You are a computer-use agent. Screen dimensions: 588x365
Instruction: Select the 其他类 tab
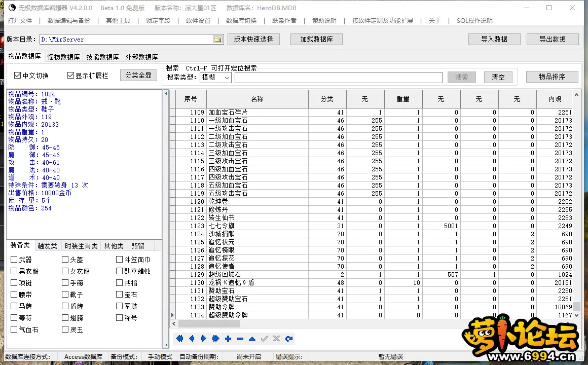coord(114,246)
